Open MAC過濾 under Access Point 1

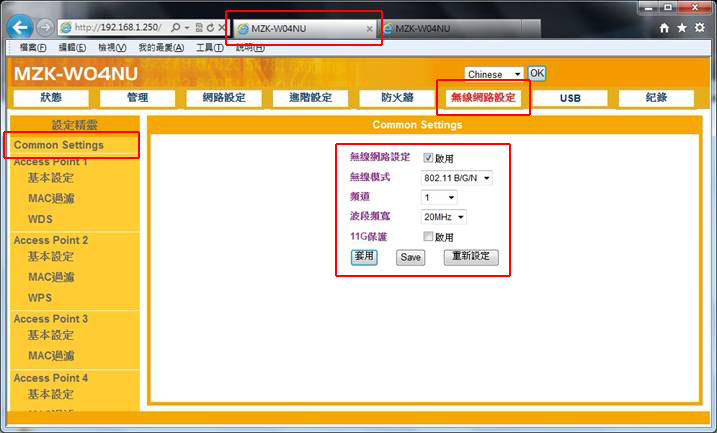(51, 198)
